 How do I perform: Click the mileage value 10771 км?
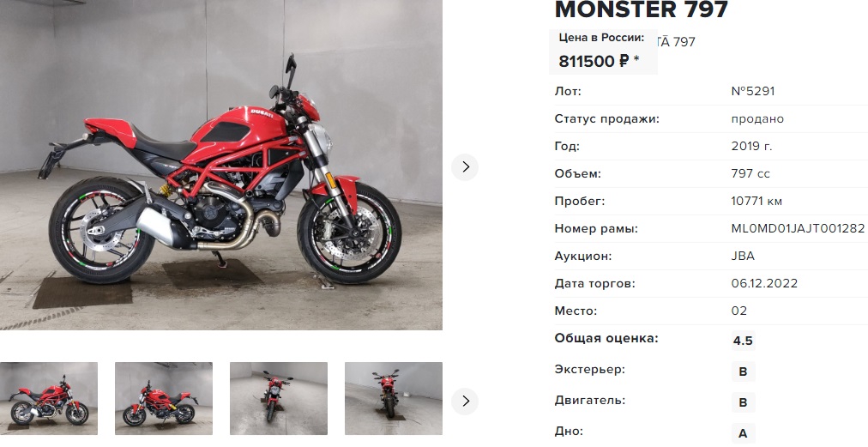pos(756,201)
